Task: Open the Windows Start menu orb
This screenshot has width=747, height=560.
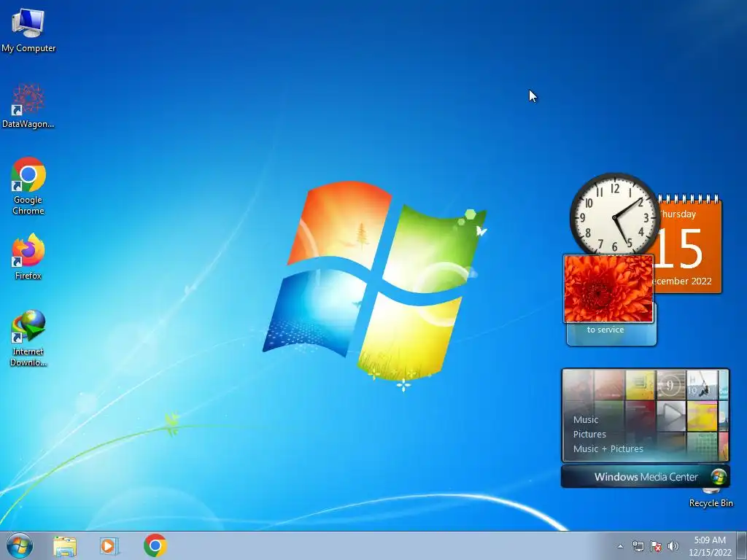Action: pos(20,545)
